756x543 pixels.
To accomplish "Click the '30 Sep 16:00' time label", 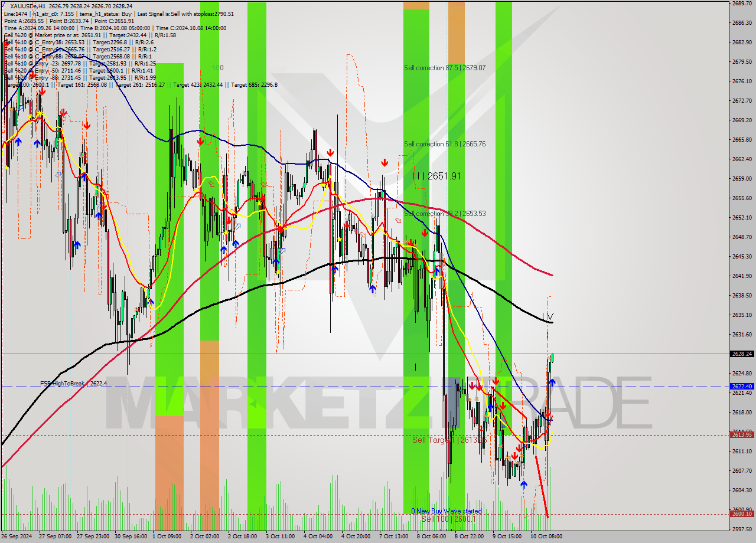I will click(x=131, y=537).
